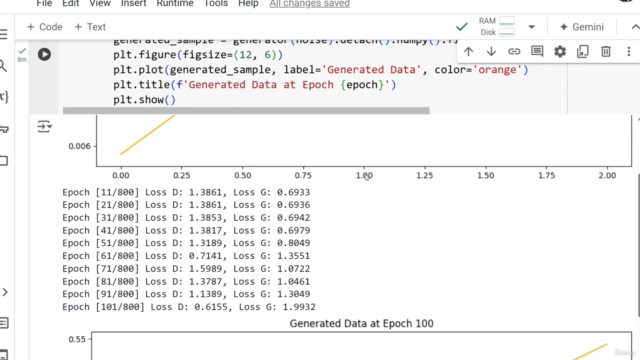The width and height of the screenshot is (640, 360).
Task: Expand the left sidebar chevron
Action: 5,292
